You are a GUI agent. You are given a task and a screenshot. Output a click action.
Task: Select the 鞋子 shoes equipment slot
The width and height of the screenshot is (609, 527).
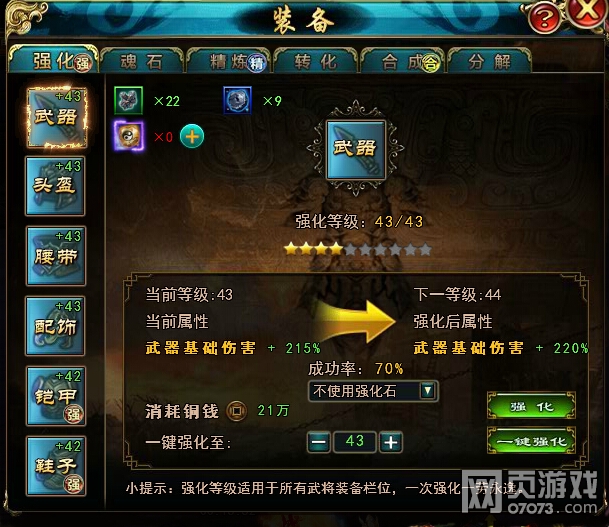click(56, 466)
